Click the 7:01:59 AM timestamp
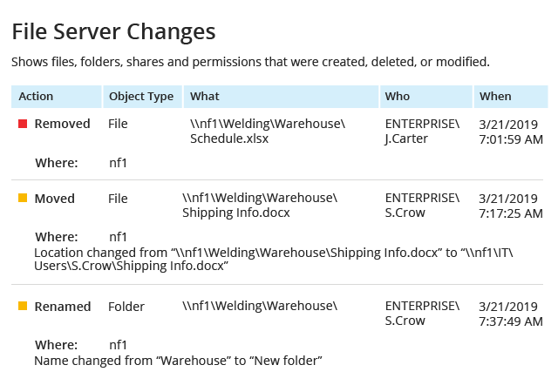The height and width of the screenshot is (392, 558). click(x=511, y=139)
